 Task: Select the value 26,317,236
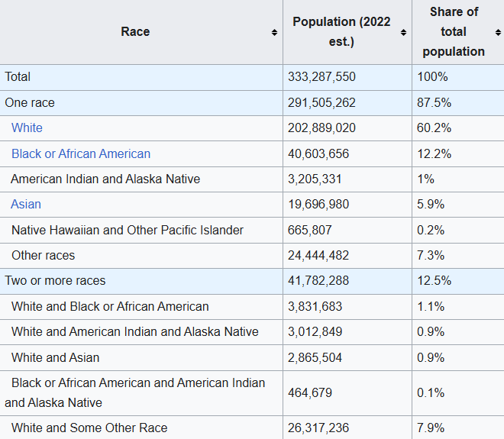(318, 428)
